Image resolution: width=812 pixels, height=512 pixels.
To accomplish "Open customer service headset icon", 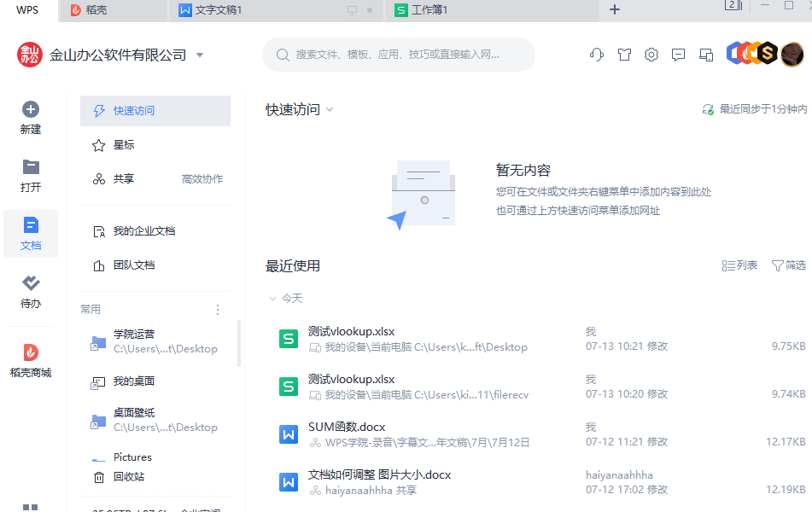I will point(597,55).
